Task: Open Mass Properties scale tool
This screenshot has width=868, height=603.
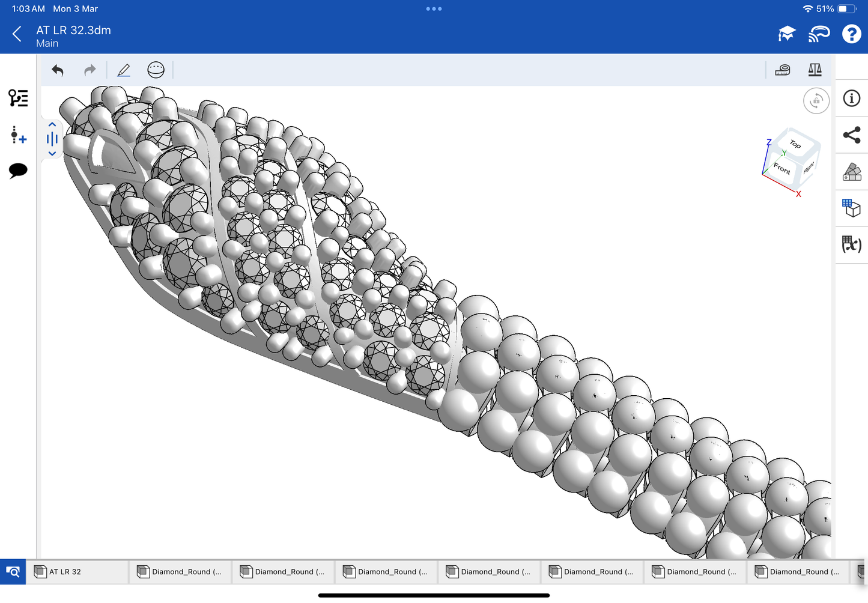Action: click(x=815, y=70)
